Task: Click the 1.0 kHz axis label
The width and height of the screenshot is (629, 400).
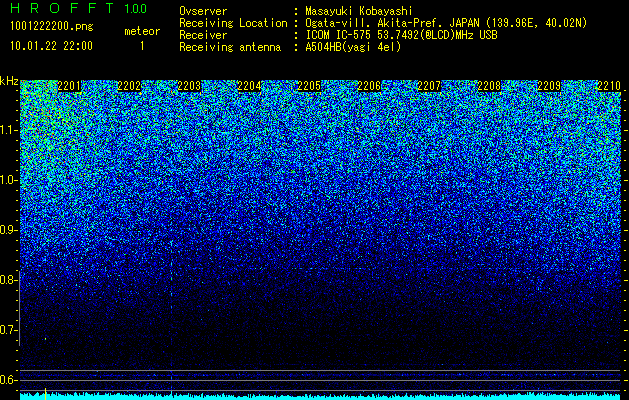Action: click(x=8, y=180)
